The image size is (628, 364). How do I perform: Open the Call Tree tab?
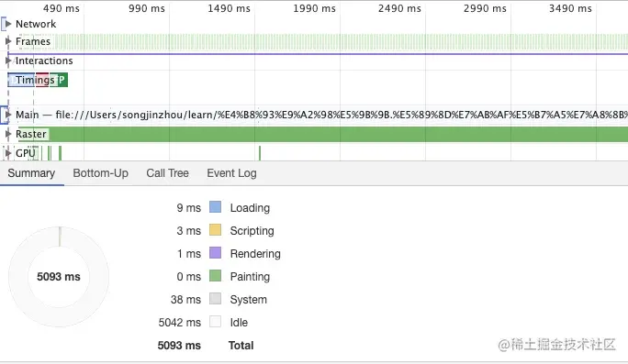click(167, 173)
